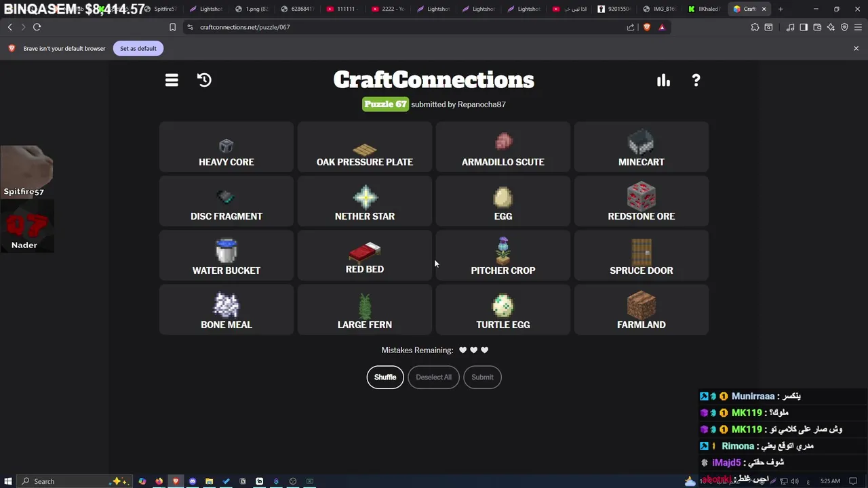Open the Brave VPN shield icon

844,27
